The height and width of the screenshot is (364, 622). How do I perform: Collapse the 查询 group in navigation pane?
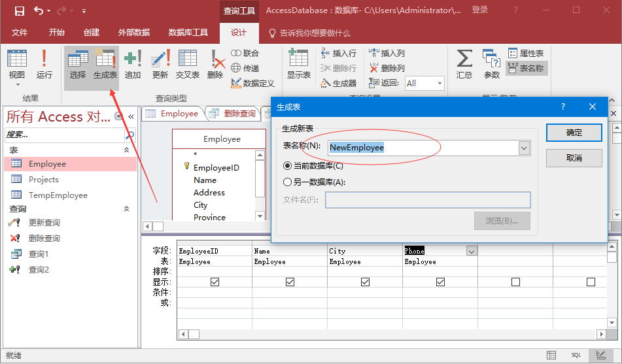coord(127,209)
